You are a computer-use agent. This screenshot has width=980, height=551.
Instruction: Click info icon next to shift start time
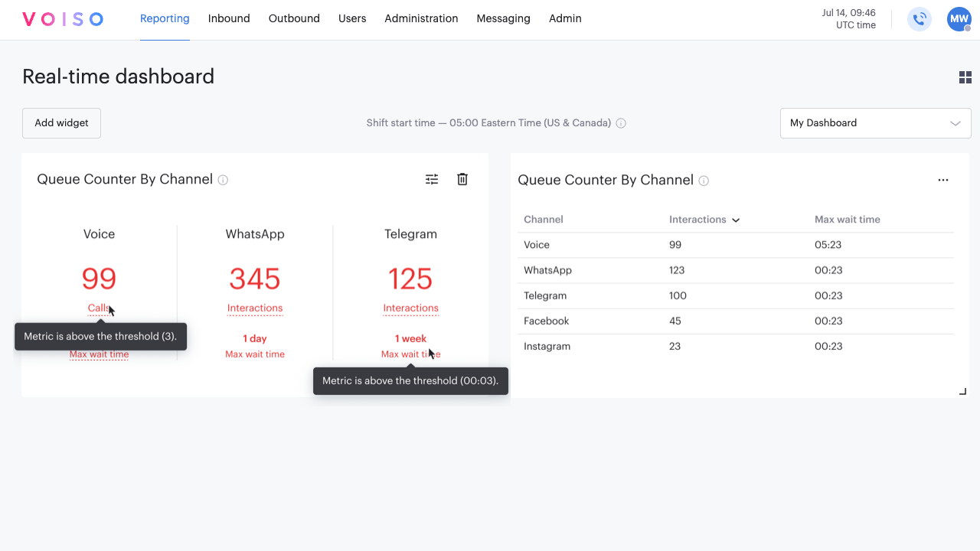[621, 123]
